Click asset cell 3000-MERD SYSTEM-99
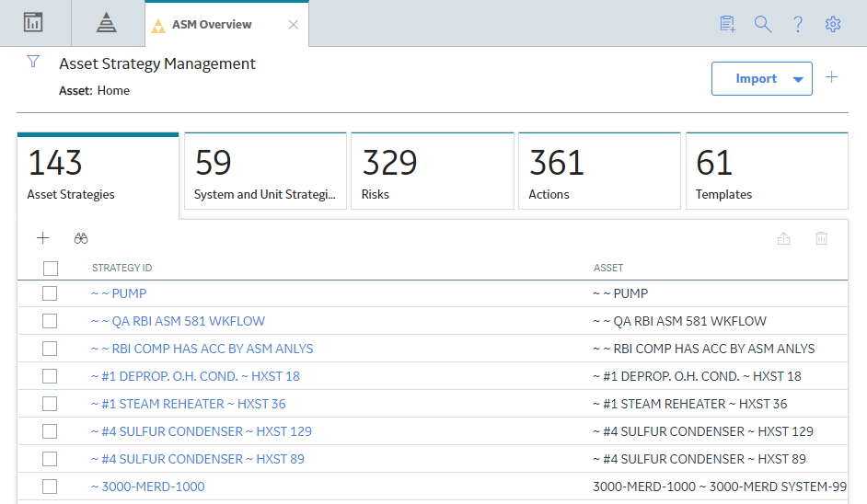This screenshot has height=504, width=867. point(720,487)
